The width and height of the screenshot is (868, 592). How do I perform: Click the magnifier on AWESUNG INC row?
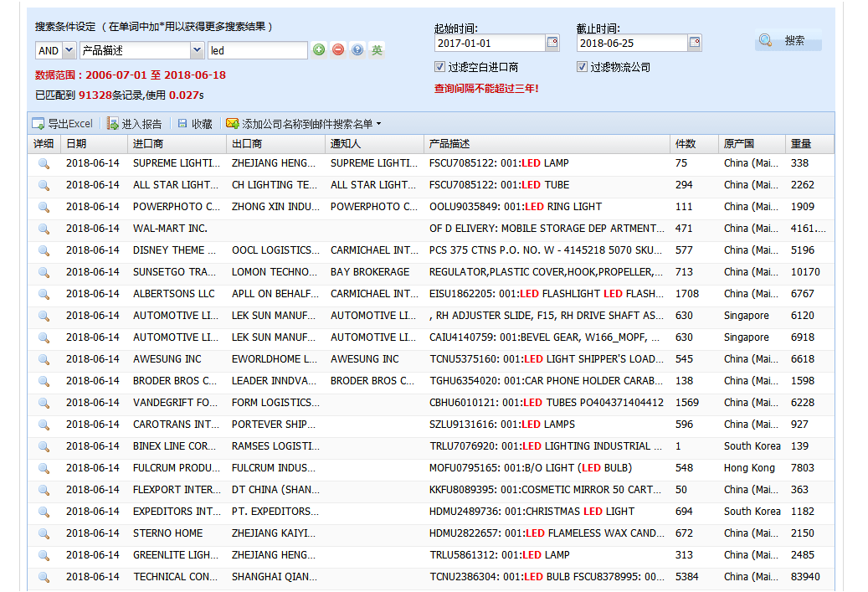[x=44, y=359]
